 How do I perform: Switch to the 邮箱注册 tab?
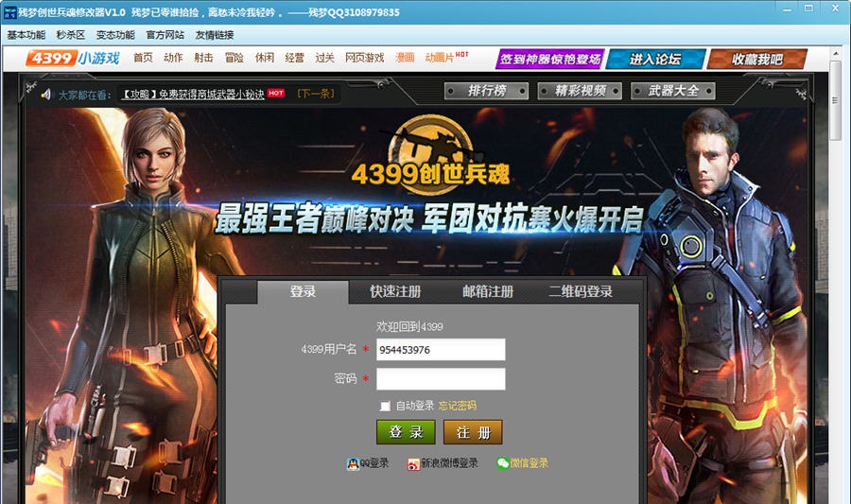click(x=488, y=292)
